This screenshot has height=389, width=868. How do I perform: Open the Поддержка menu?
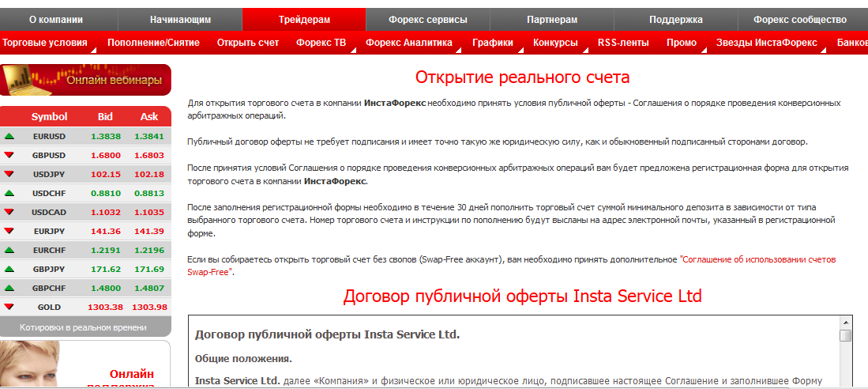676,20
